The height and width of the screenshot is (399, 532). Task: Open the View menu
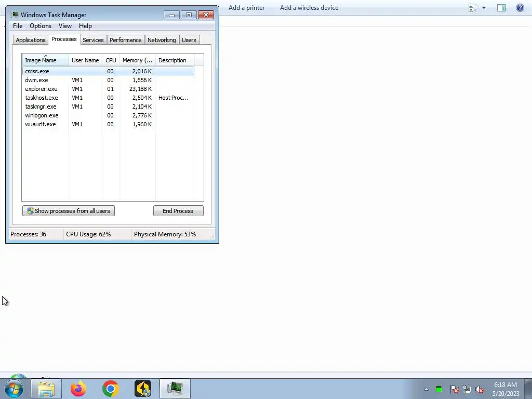point(65,26)
